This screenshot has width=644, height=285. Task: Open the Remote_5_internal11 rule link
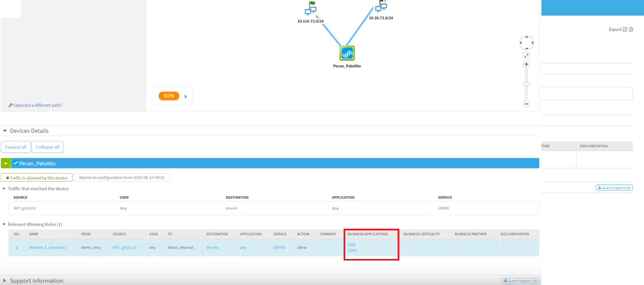(x=48, y=247)
